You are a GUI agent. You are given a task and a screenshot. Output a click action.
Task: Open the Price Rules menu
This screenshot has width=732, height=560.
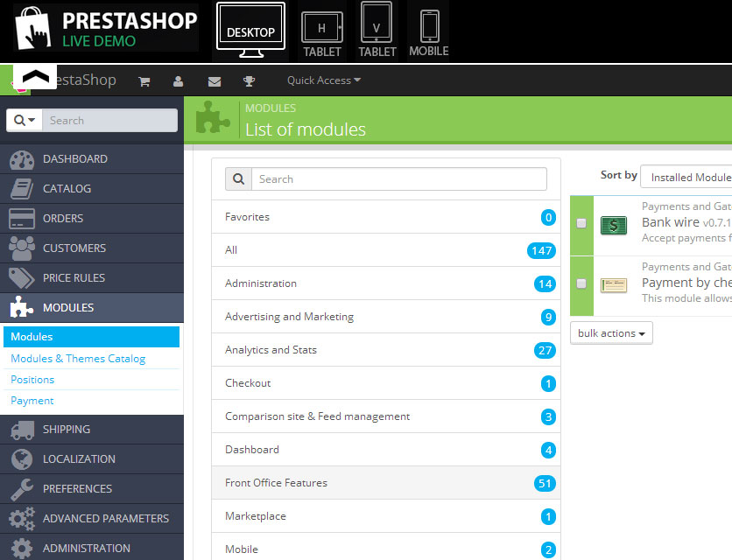pos(92,278)
